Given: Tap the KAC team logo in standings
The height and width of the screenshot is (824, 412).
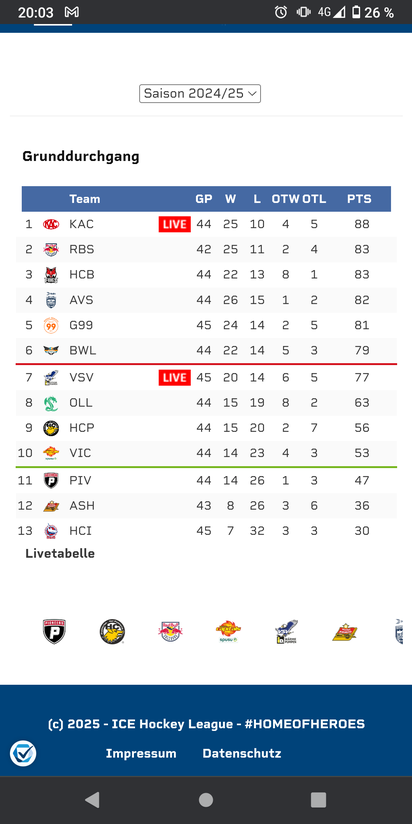Looking at the screenshot, I should [x=51, y=224].
